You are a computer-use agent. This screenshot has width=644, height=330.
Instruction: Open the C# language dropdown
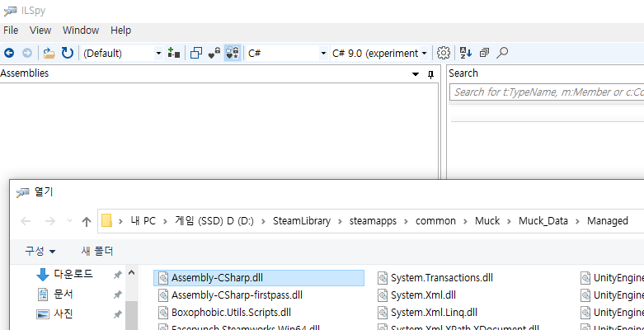323,54
